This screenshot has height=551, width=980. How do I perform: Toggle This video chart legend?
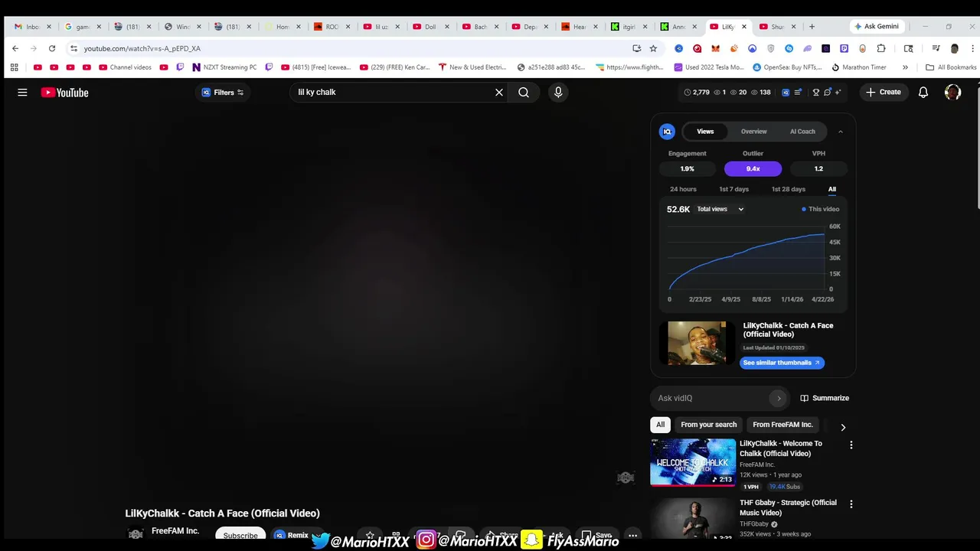(x=820, y=209)
